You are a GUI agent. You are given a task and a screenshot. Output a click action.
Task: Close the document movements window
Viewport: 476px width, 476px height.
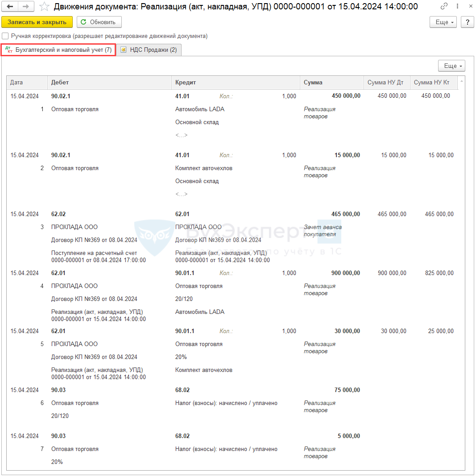click(471, 6)
